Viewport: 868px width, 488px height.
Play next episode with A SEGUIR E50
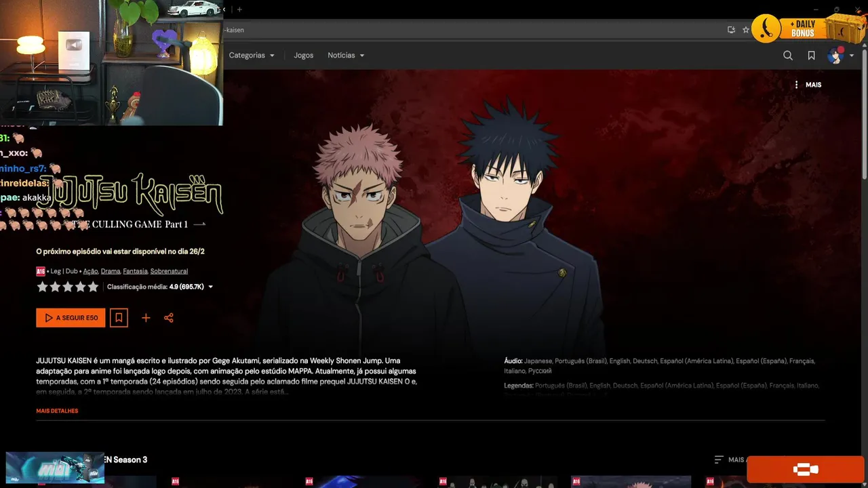(x=71, y=318)
